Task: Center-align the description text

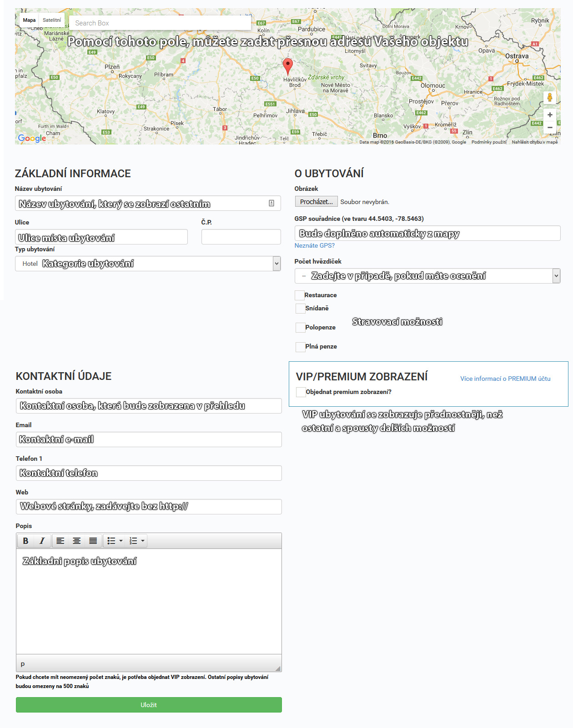Action: (x=76, y=541)
